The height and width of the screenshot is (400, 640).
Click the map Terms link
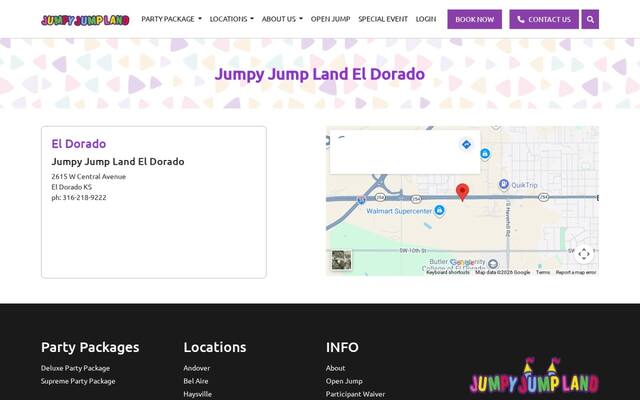[543, 272]
